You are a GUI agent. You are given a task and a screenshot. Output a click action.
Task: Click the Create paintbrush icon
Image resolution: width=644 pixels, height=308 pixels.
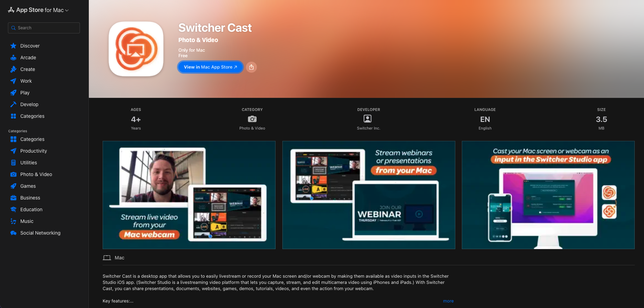coord(13,69)
